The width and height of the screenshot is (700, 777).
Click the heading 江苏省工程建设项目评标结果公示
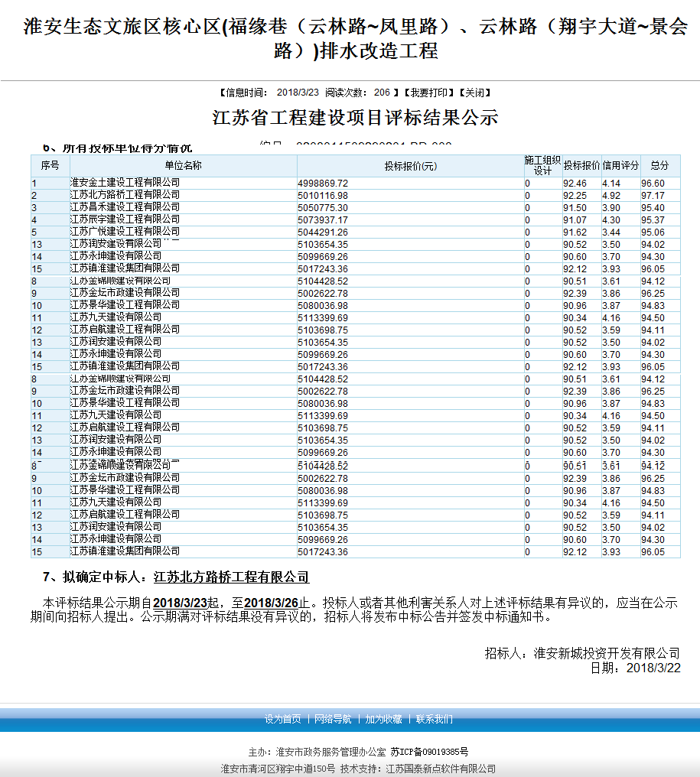355,118
